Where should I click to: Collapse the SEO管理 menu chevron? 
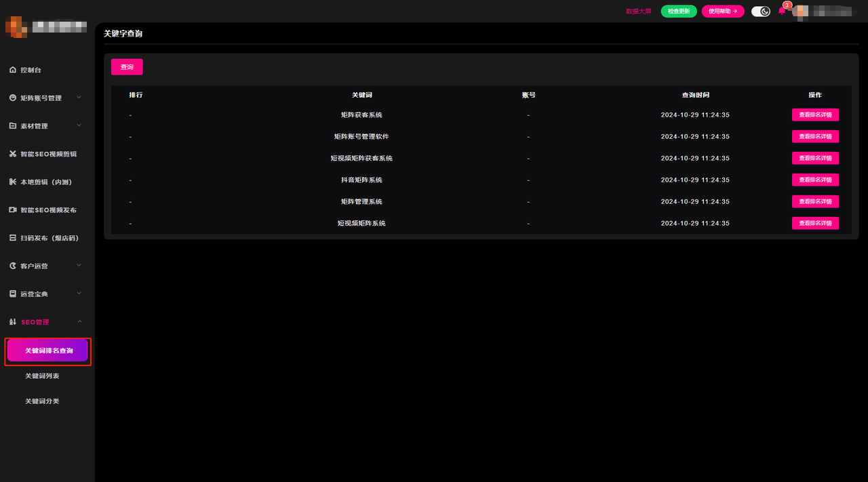coord(79,322)
